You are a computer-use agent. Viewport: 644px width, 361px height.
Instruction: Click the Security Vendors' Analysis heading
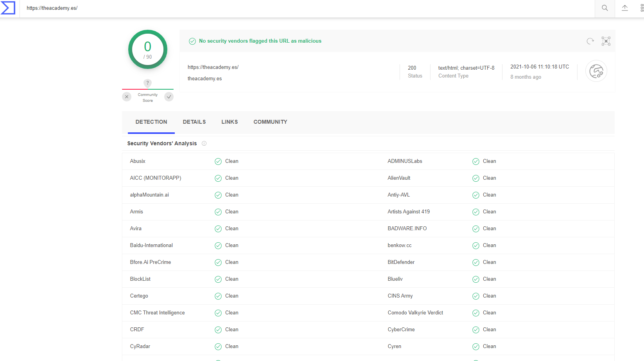(162, 144)
